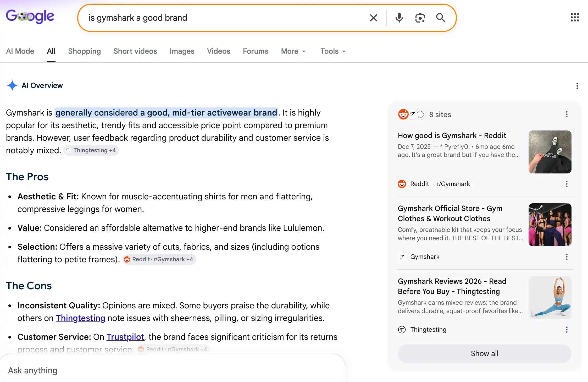The width and height of the screenshot is (588, 382).
Task: Expand the Tools dropdown
Action: tap(333, 51)
